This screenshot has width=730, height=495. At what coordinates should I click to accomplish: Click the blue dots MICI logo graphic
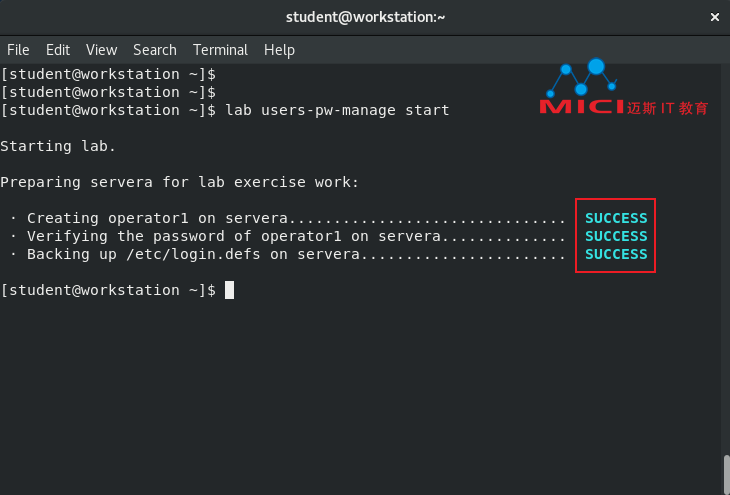point(582,77)
